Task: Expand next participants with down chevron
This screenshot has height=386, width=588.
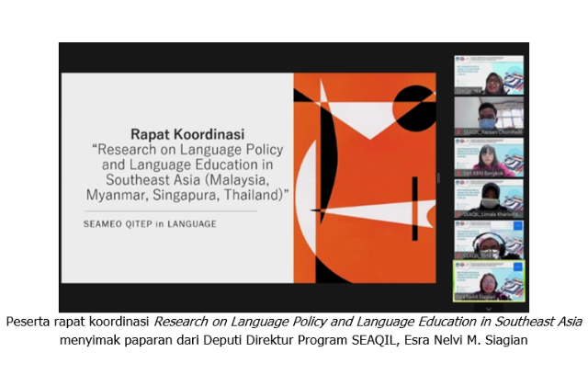Action: (488, 309)
